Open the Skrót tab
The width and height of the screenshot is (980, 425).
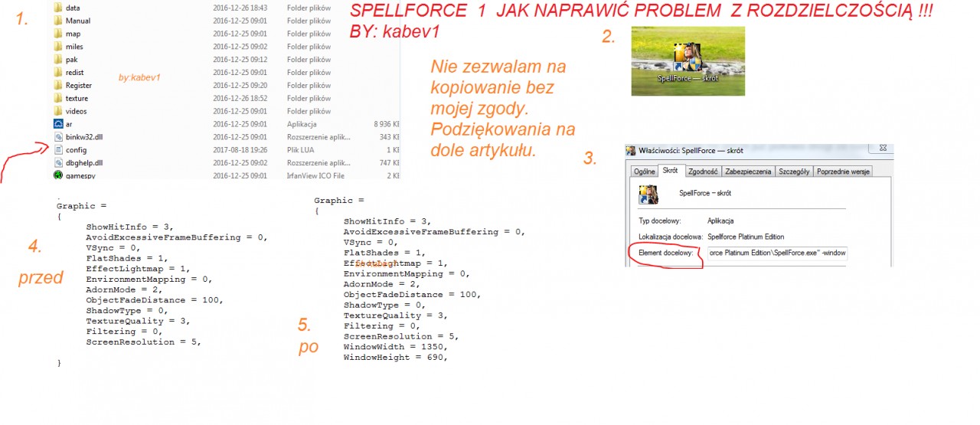point(670,171)
